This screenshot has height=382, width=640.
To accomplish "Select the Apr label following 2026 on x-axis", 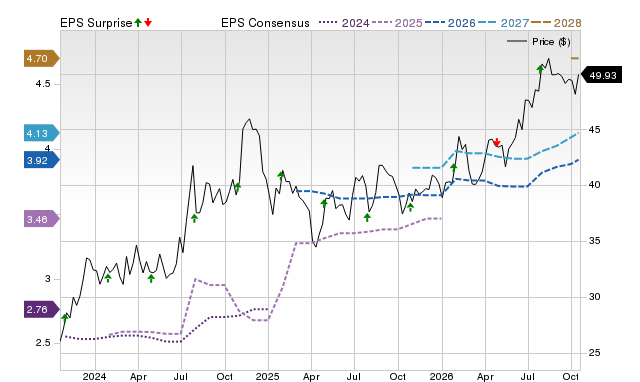I will click(x=485, y=377).
